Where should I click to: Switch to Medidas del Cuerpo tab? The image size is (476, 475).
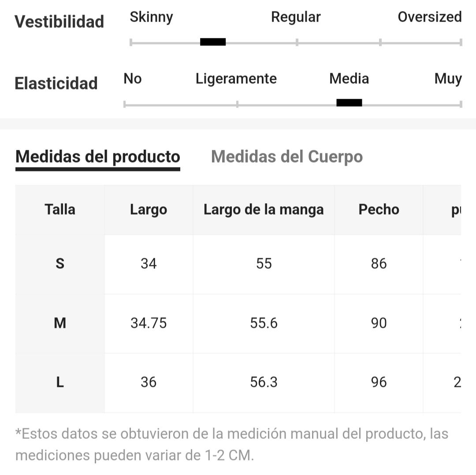click(287, 157)
